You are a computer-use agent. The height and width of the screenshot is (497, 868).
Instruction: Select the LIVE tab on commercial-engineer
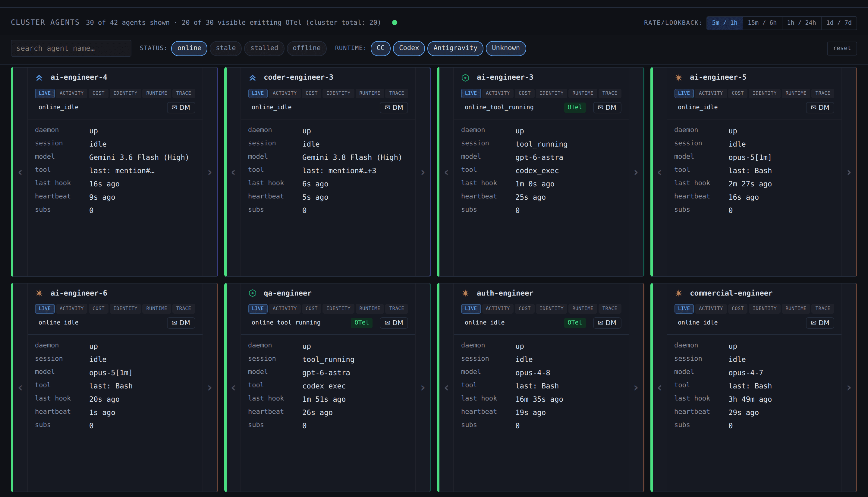point(684,308)
